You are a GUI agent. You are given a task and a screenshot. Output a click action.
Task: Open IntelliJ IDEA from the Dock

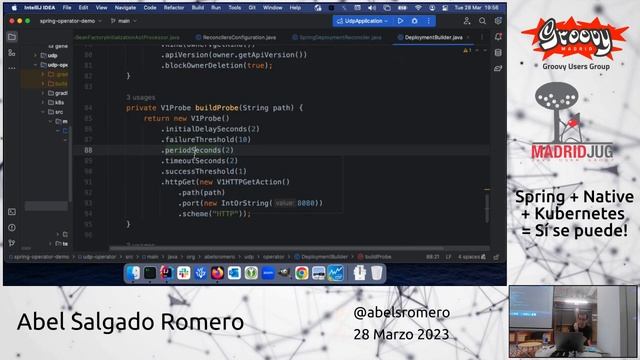point(167,273)
